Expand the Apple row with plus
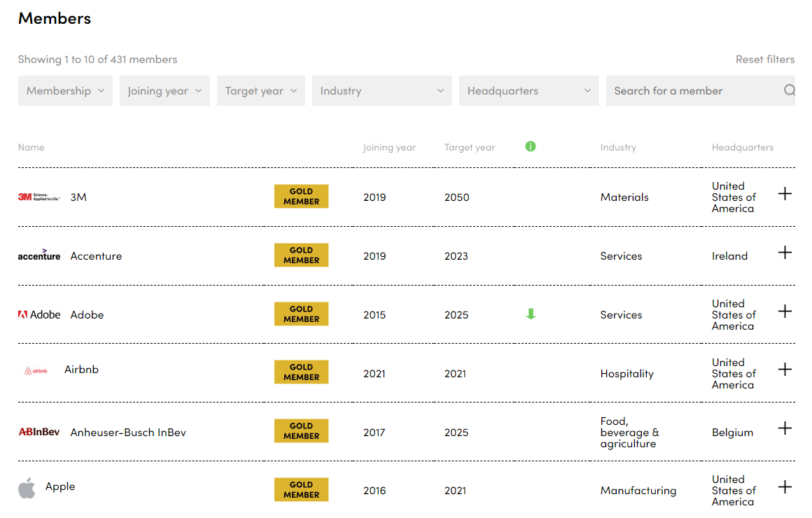Image resolution: width=812 pixels, height=518 pixels. tap(785, 487)
